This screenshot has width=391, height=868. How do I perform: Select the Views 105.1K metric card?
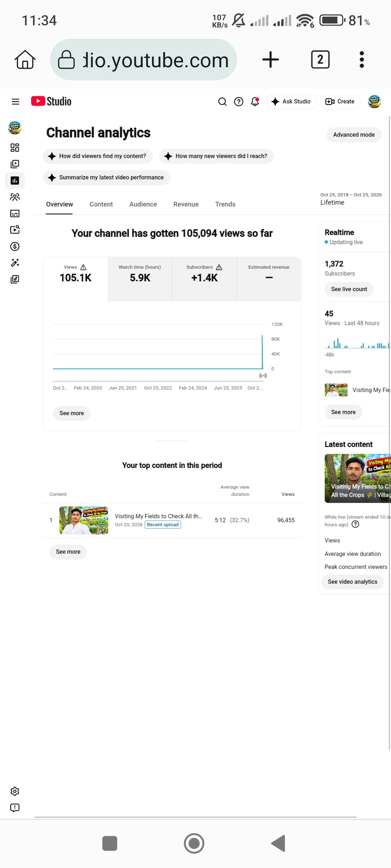pos(75,278)
